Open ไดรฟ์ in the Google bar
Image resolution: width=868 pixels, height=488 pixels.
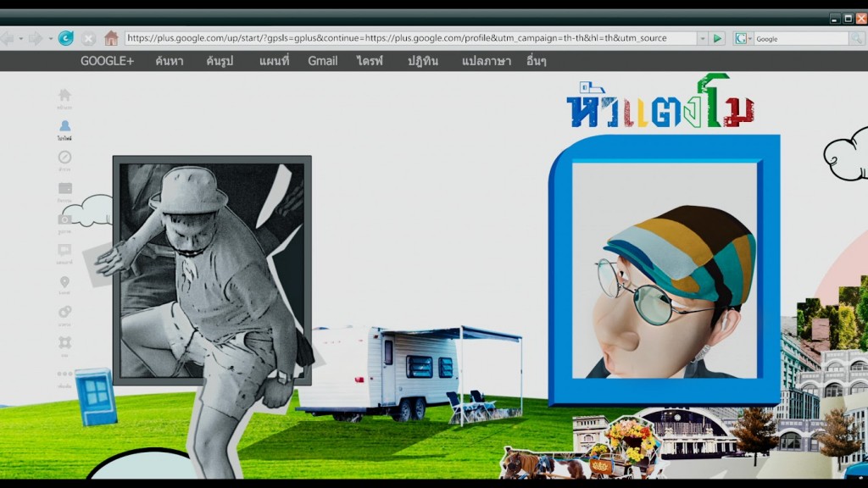tap(370, 60)
